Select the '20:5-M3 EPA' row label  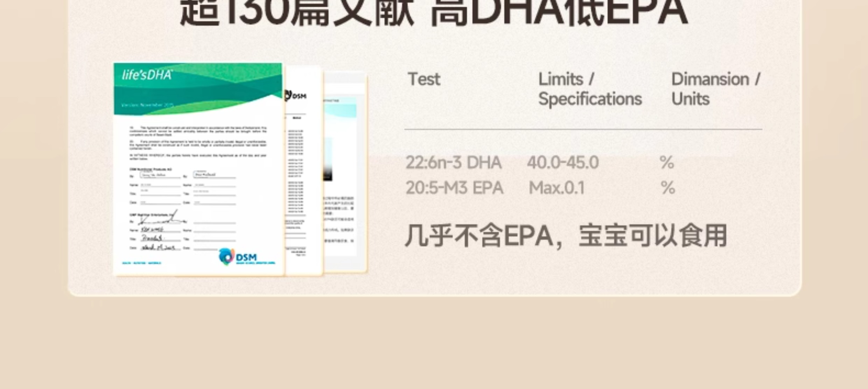click(454, 188)
